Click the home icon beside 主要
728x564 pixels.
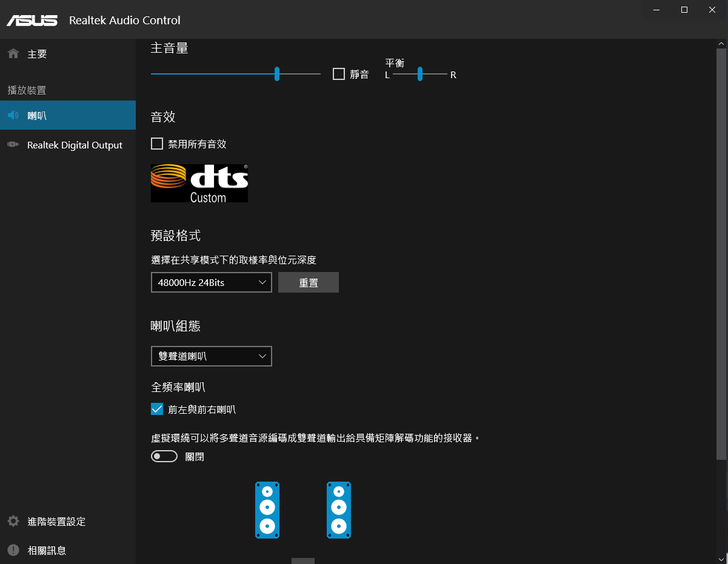pyautogui.click(x=13, y=53)
